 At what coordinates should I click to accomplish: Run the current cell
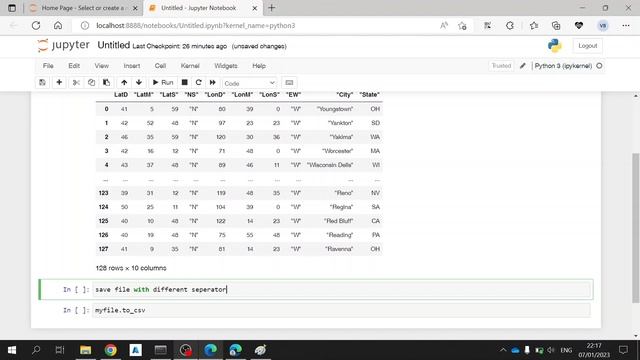click(163, 82)
